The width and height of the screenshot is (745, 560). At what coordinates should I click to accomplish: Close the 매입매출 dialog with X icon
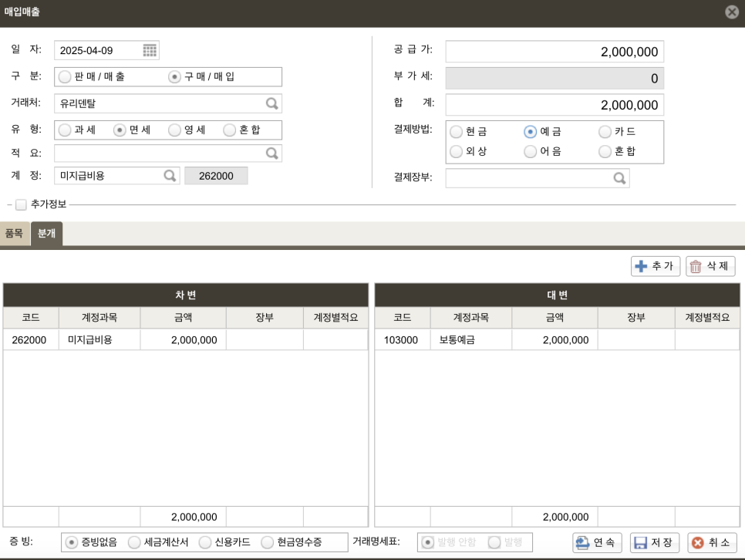pos(732,12)
